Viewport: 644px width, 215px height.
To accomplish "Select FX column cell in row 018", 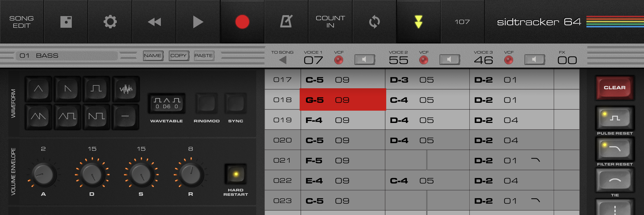I will [x=567, y=100].
